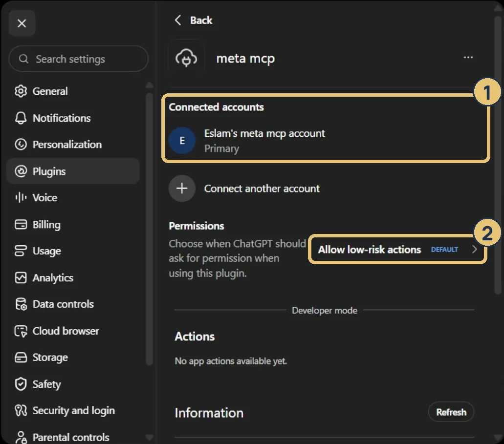This screenshot has height=444, width=504.
Task: Click the main panel scroll down arrow
Action: 498,438
